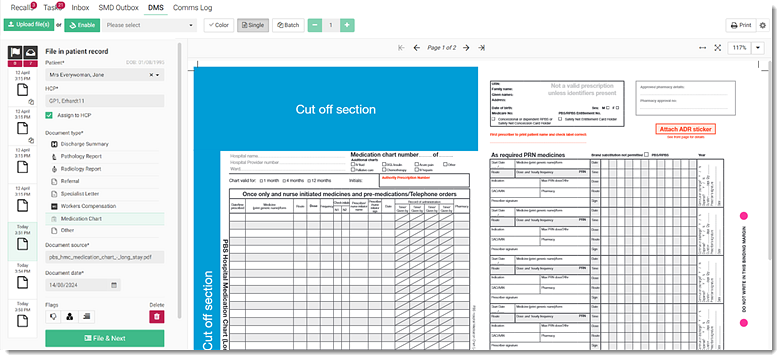Fit document to width
782x360 pixels.
pos(703,48)
